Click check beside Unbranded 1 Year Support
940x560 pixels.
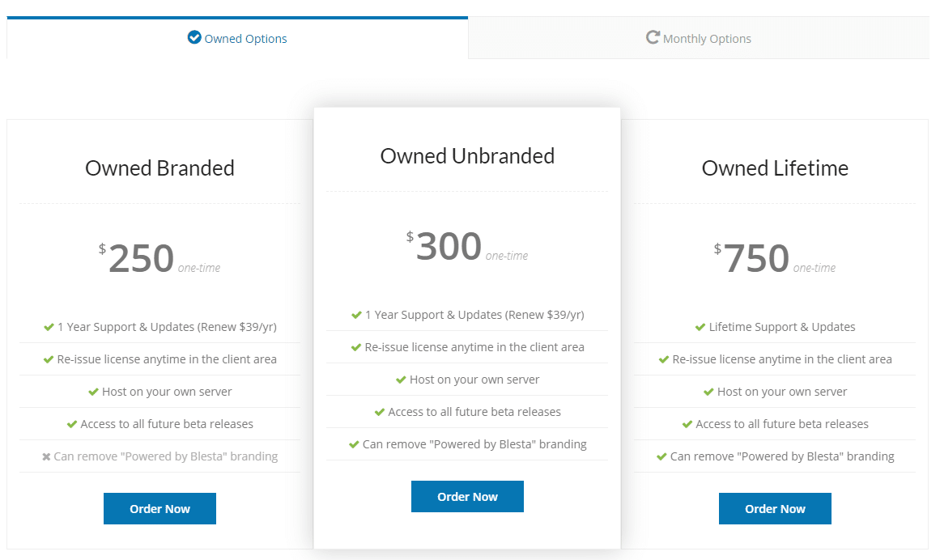[356, 315]
